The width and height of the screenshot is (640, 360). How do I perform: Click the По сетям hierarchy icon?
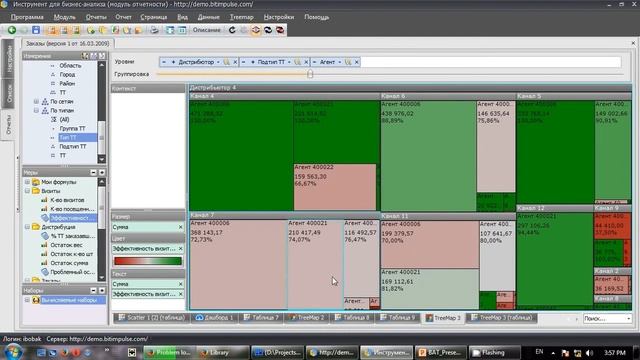[x=45, y=101]
